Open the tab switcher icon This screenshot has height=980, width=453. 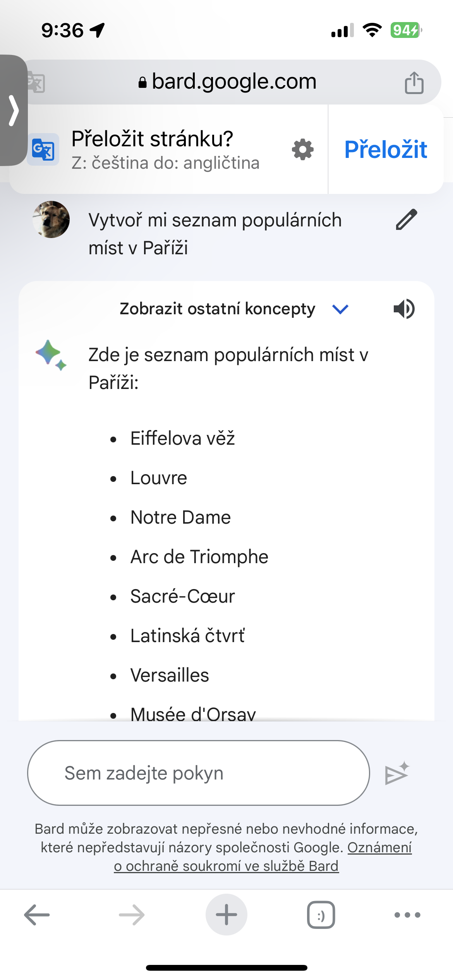321,915
